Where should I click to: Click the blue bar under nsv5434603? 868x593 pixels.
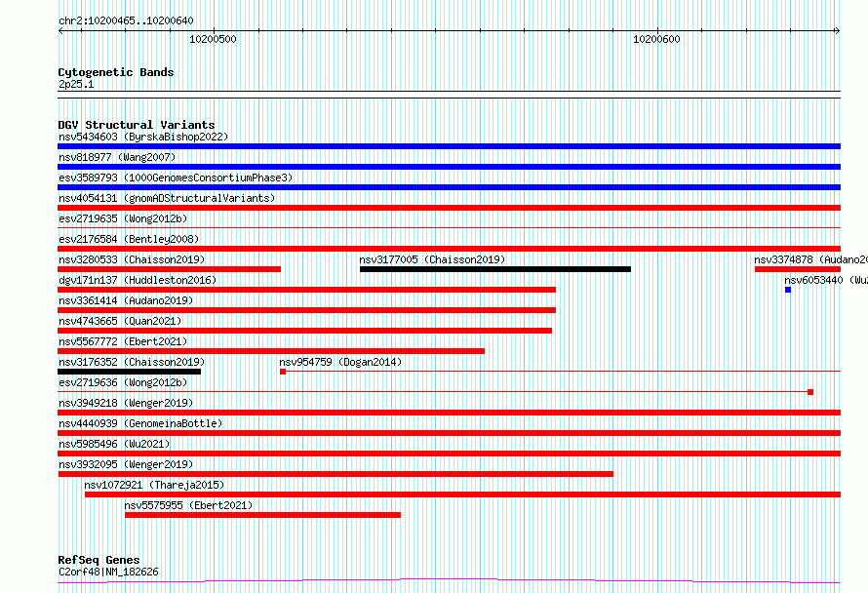point(449,146)
